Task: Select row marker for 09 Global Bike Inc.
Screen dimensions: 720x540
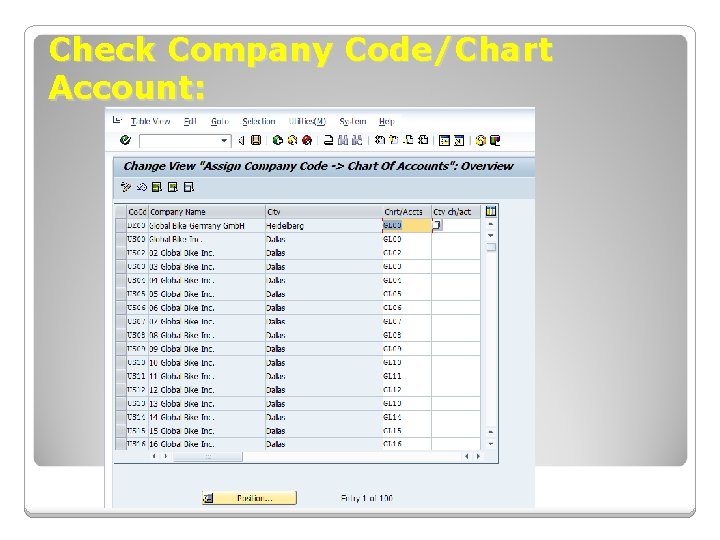Action: [x=121, y=349]
